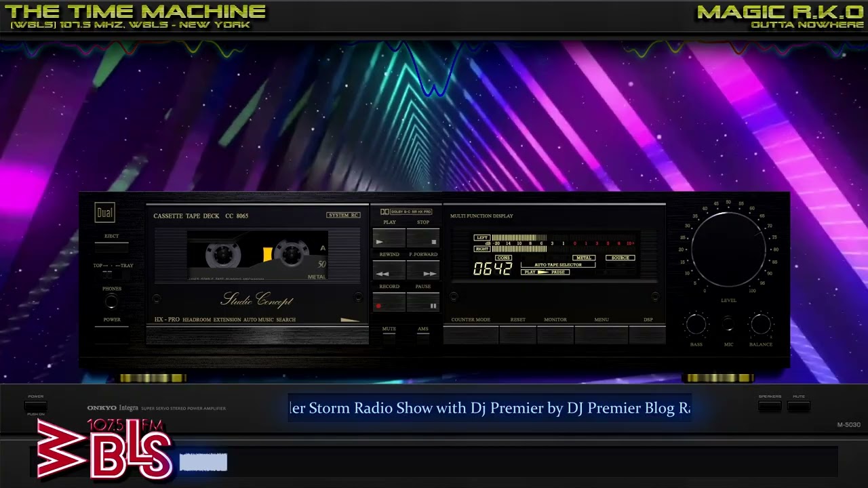868x488 pixels.
Task: Click the Dolby B-C NR HX PRO badge
Action: (406, 211)
